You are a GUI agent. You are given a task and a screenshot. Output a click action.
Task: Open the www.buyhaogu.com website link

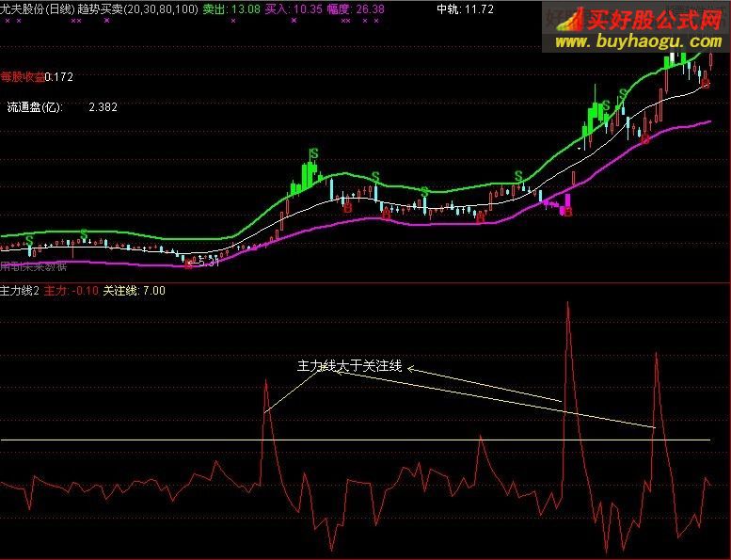(x=638, y=42)
